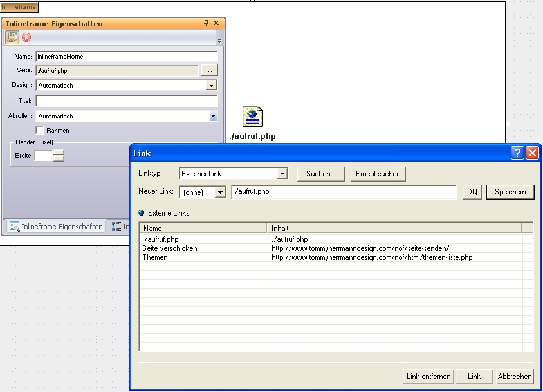Pin the Inlineframe-Eigenschaften panel
This screenshot has width=543, height=392.
(207, 23)
